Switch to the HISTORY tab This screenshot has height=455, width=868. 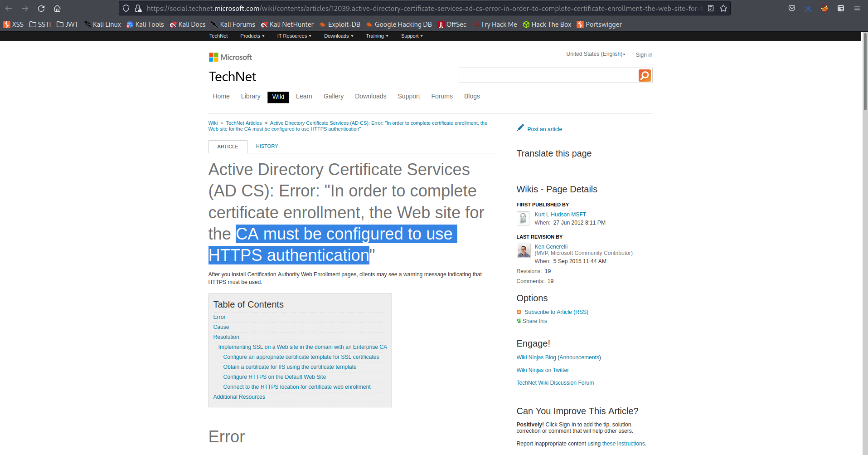pyautogui.click(x=267, y=146)
